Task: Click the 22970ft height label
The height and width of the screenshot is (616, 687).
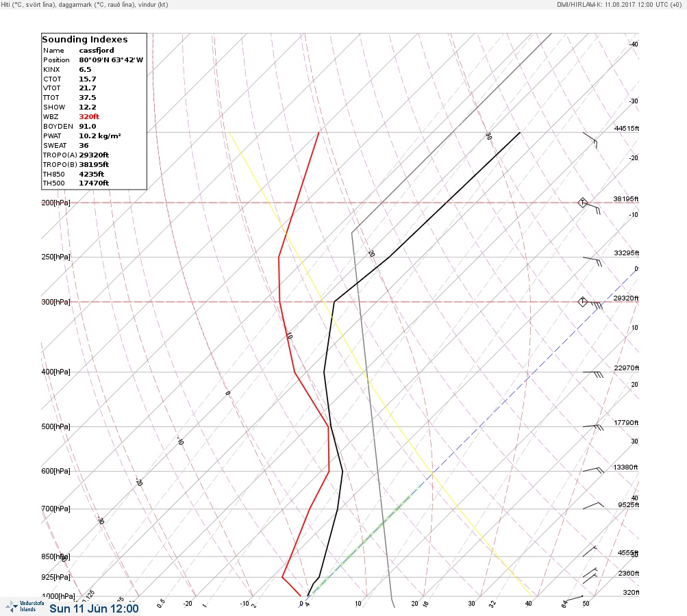Action: tap(627, 368)
